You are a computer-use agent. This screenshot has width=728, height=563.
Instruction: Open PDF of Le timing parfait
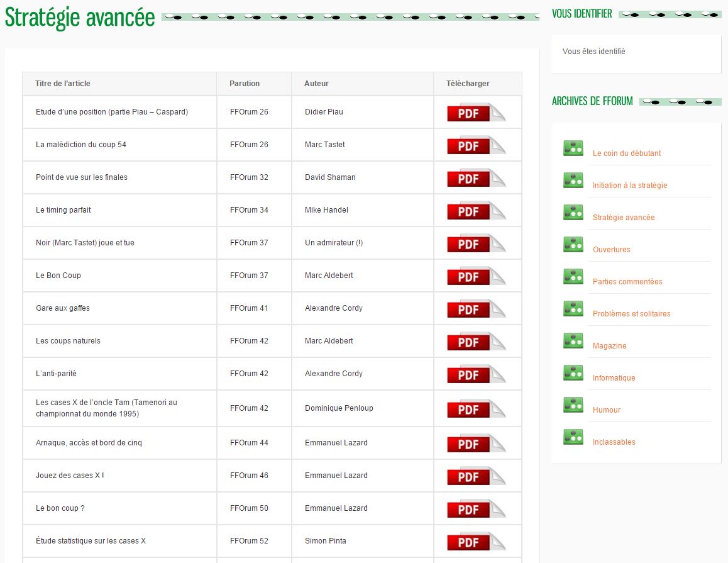(x=475, y=211)
